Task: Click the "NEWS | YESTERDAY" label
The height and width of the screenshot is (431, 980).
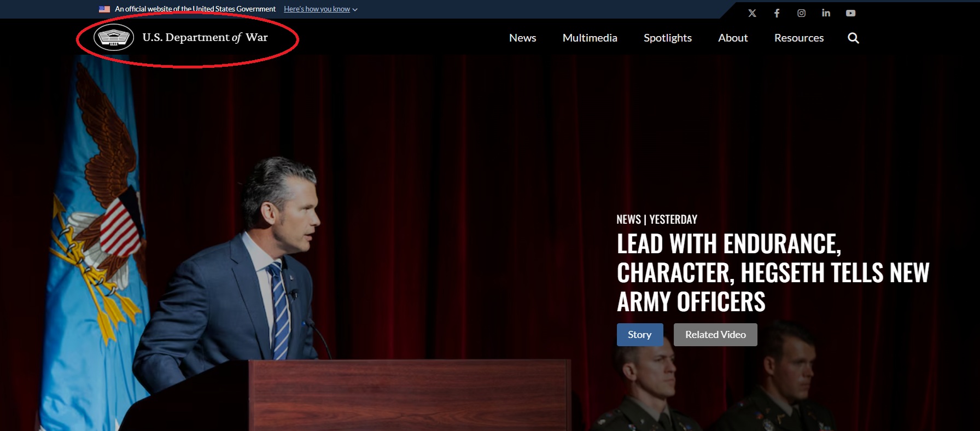Action: pyautogui.click(x=657, y=219)
